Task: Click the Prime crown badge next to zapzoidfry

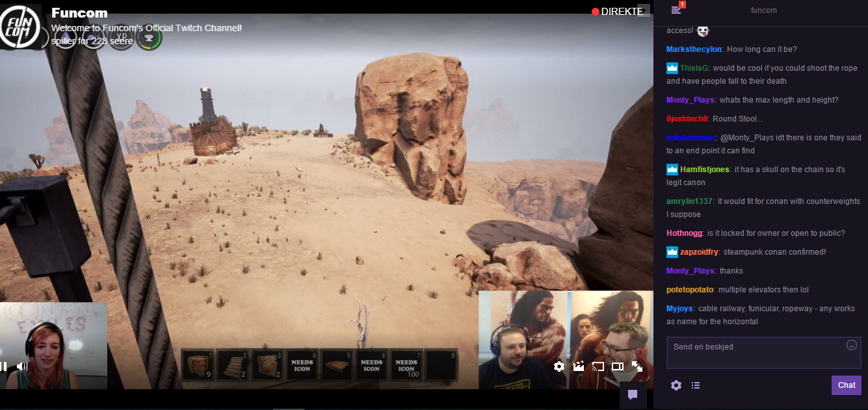Action: point(672,252)
